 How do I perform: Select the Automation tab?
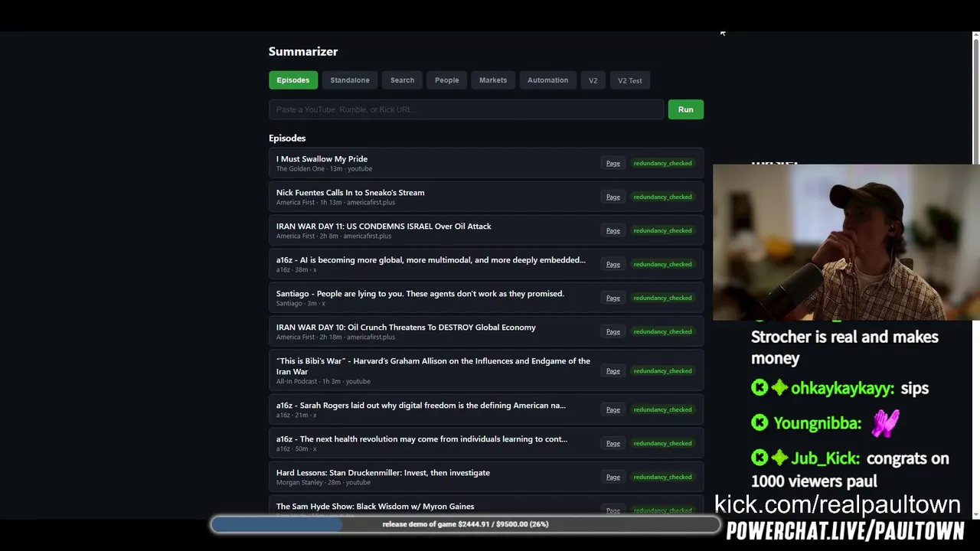click(547, 80)
